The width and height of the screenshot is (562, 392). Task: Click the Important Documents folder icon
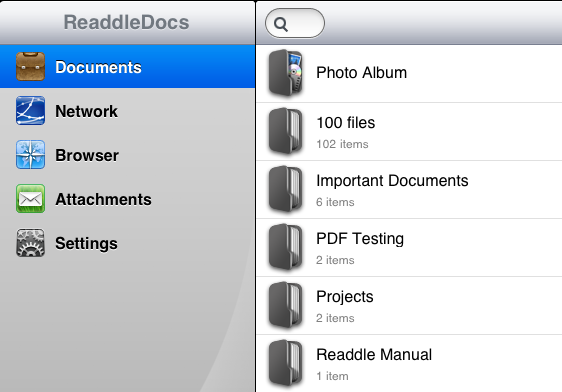pos(286,189)
